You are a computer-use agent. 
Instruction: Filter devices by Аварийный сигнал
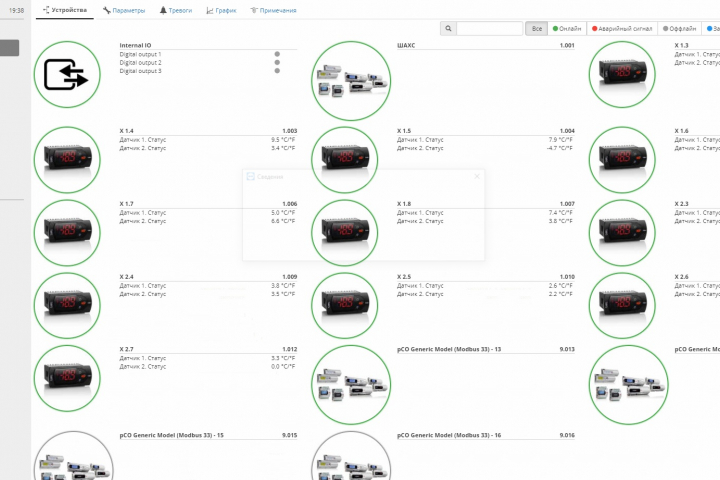(x=622, y=28)
